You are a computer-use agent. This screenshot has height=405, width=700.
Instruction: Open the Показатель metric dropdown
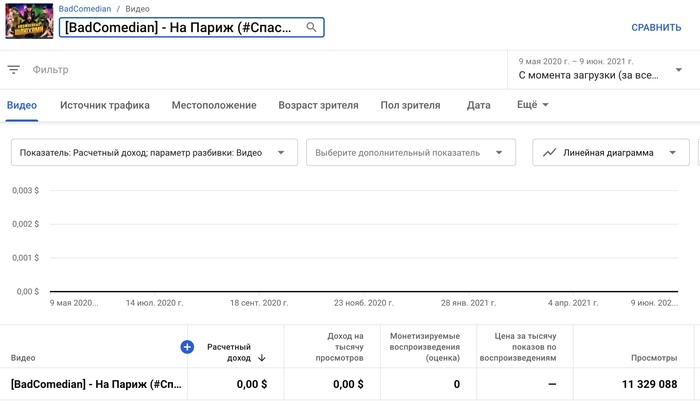tap(282, 153)
